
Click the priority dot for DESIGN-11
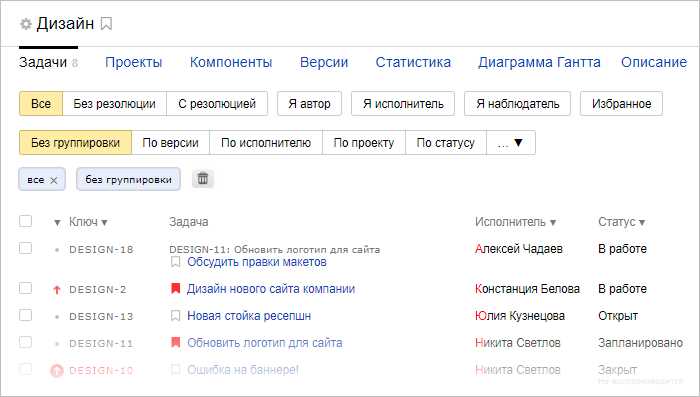[x=57, y=344]
